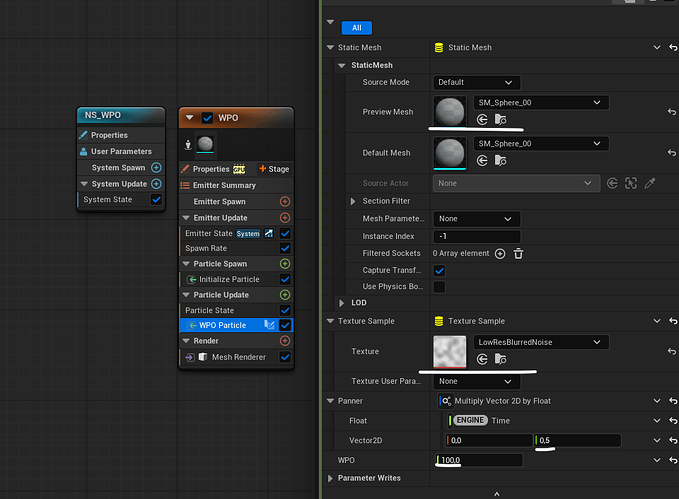
Task: Use selected asset for Default Mesh
Action: point(482,161)
